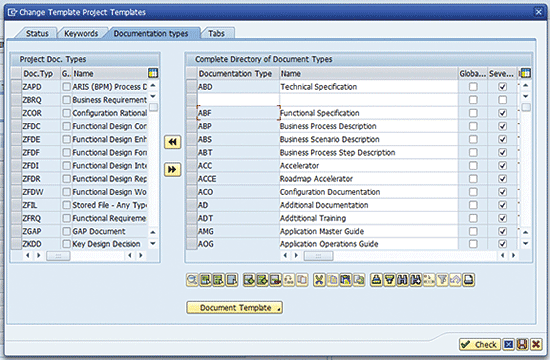Click the bottom scroll-down arrow of Complete Directory list
Viewport: 550px width, 360px height.
[x=525, y=243]
